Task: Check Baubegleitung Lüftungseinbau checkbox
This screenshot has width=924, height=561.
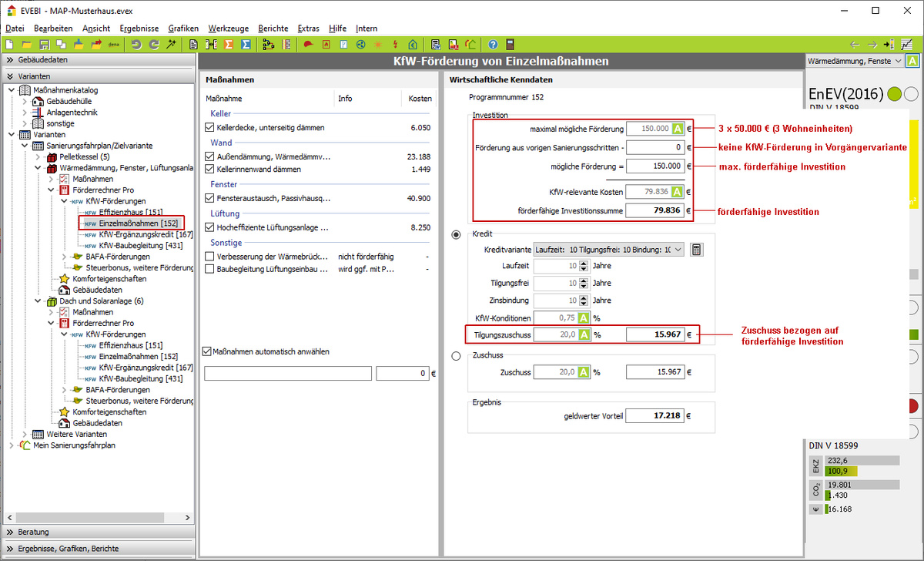Action: (x=210, y=269)
